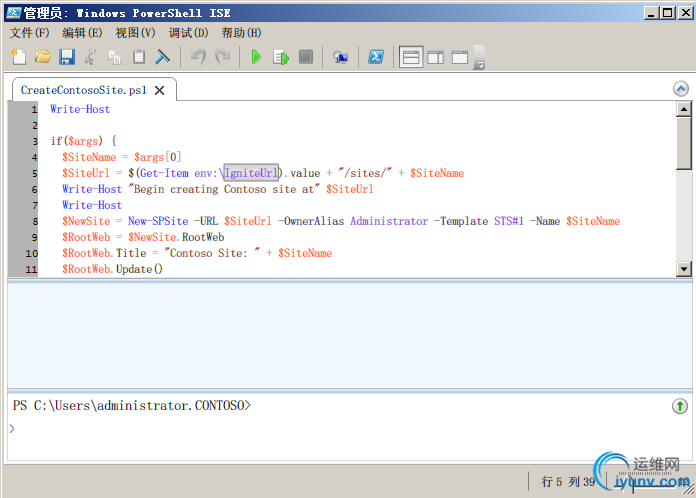Click the empty output pane
Viewport: 696px width, 498px height.
(x=350, y=336)
